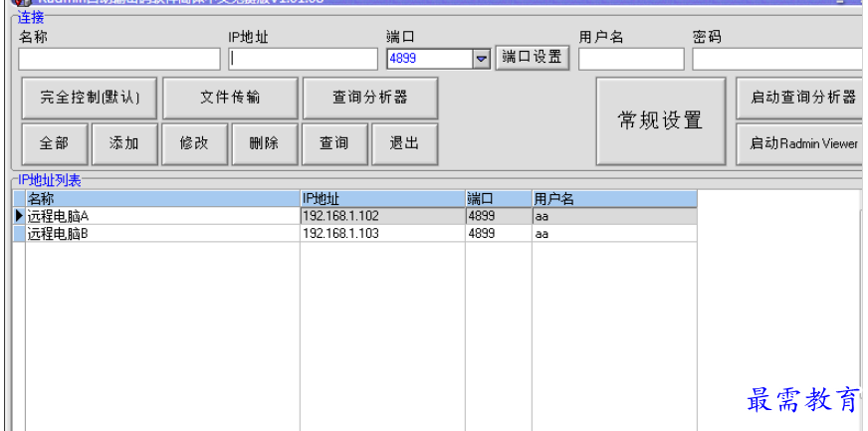Screen dimensions: 868x431
Task: Select the 远程电脑B row name
Action: [163, 234]
